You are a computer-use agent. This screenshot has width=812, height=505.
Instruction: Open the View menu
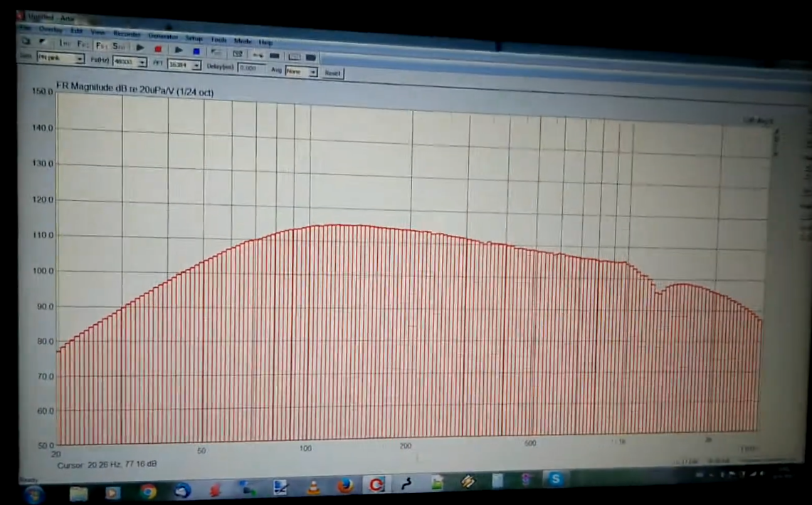point(98,31)
